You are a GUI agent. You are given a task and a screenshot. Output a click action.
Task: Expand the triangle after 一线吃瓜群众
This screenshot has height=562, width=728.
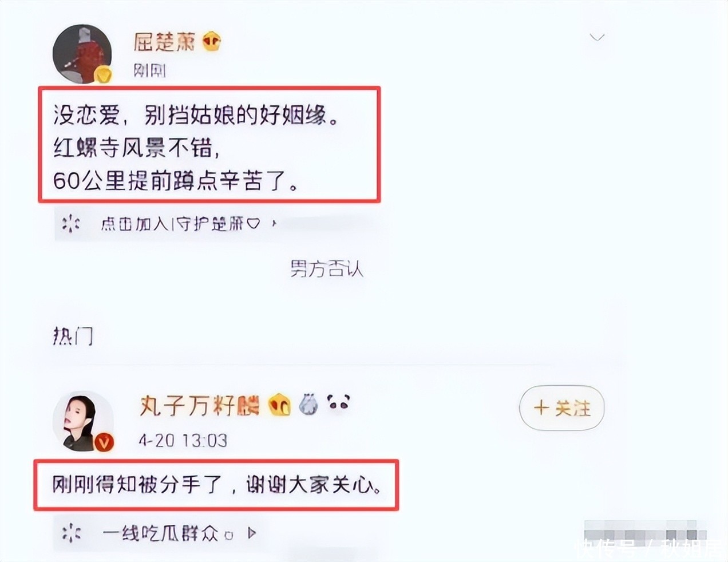click(x=252, y=533)
